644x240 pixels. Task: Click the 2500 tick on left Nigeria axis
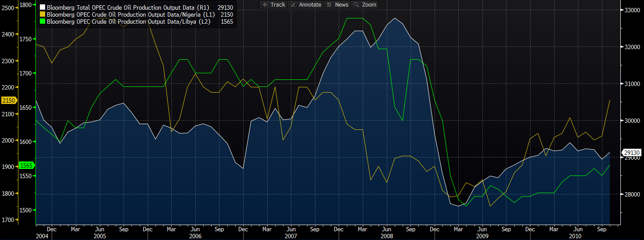click(x=8, y=7)
